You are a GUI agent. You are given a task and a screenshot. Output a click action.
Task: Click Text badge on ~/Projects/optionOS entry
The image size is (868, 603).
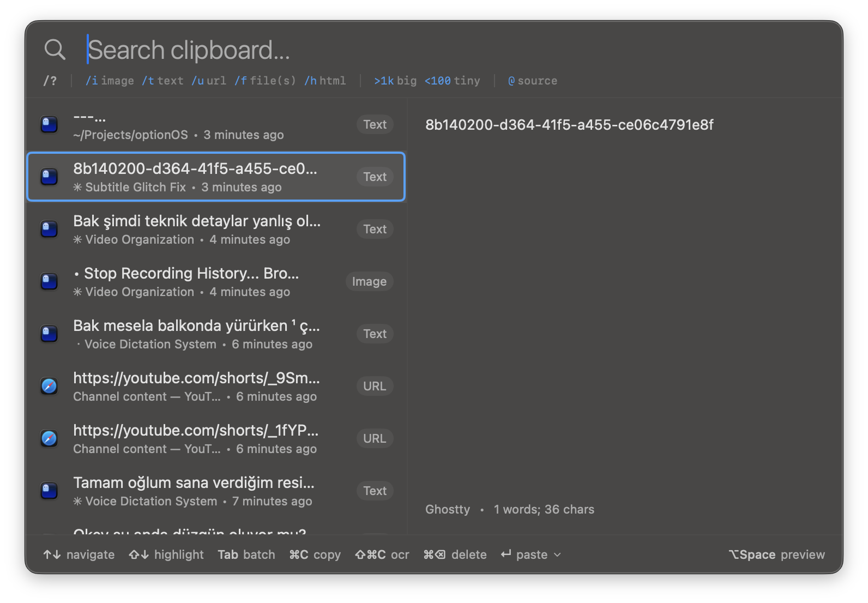tap(375, 124)
